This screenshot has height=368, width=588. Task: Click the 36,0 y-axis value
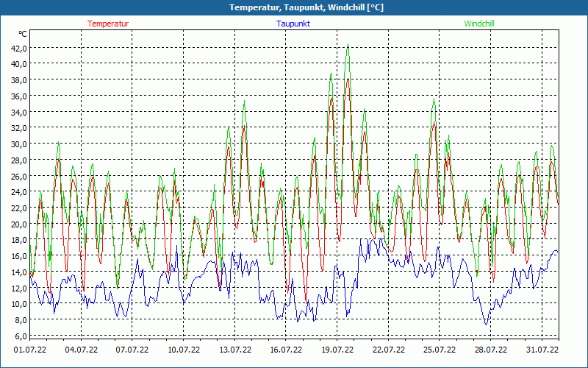(19, 96)
